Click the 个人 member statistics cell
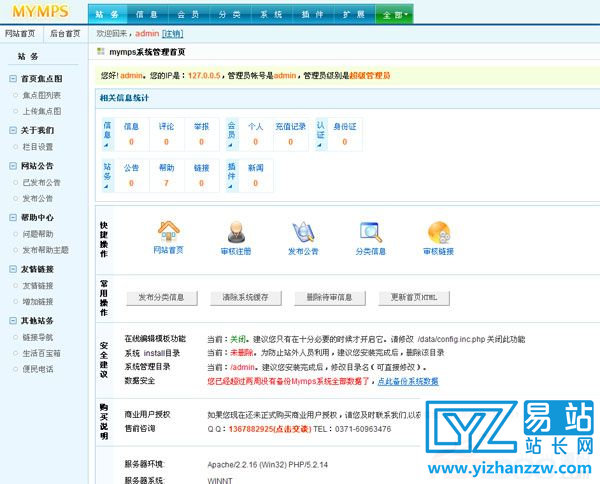Image resolution: width=600 pixels, height=484 pixels. pos(256,134)
